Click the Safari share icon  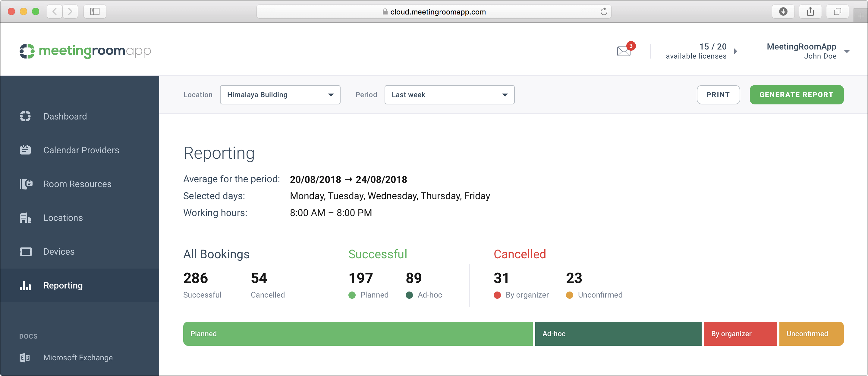[810, 11]
